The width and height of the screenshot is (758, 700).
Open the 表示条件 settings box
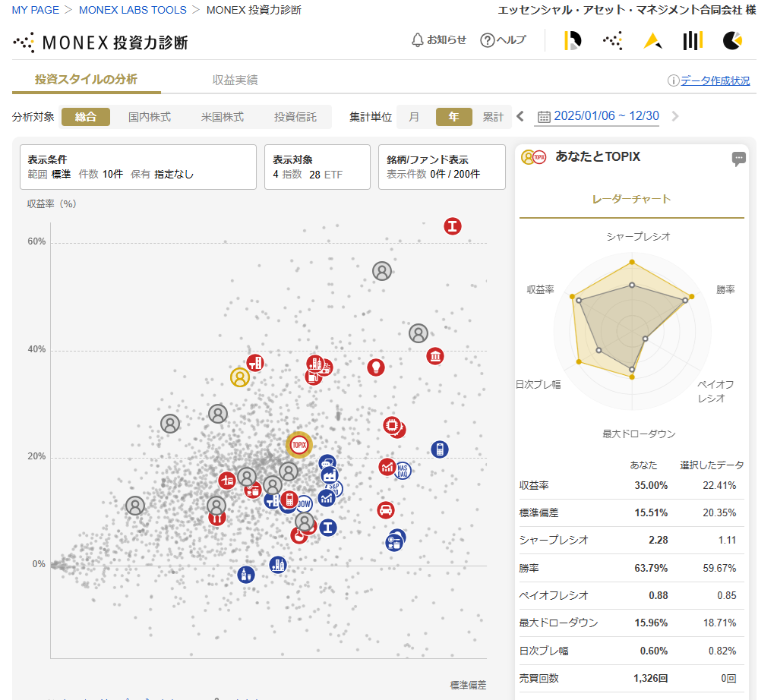click(x=138, y=167)
